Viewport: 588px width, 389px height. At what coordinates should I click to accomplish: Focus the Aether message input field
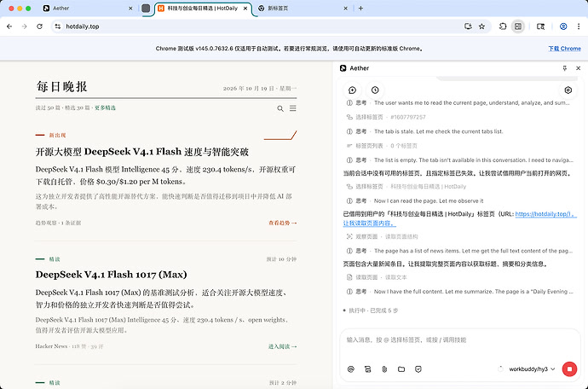coord(460,340)
